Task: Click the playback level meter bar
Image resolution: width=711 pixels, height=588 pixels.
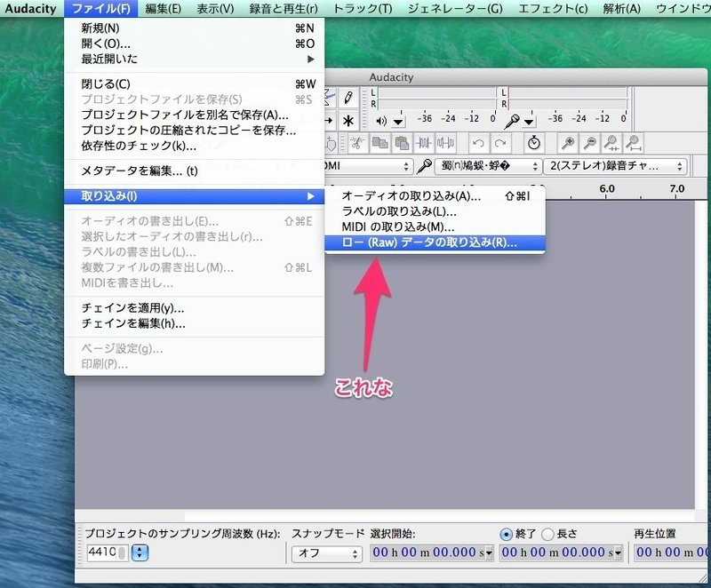Action: coord(437,98)
